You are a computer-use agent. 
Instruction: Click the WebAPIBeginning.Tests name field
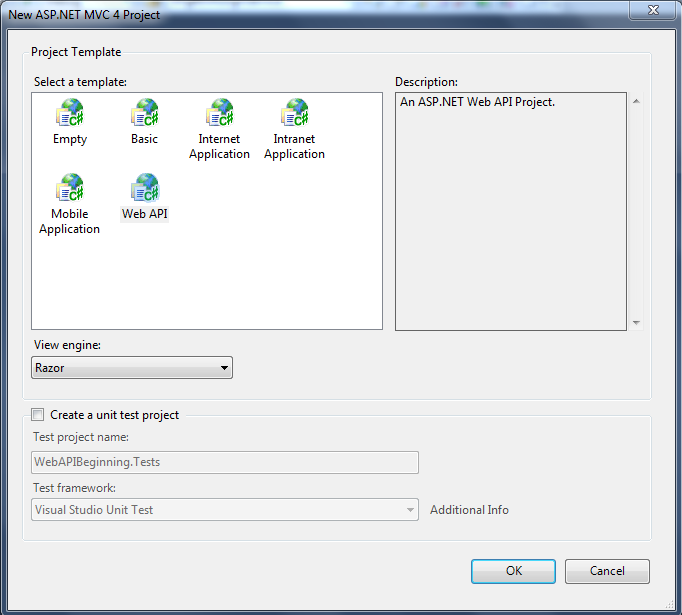[x=225, y=462]
